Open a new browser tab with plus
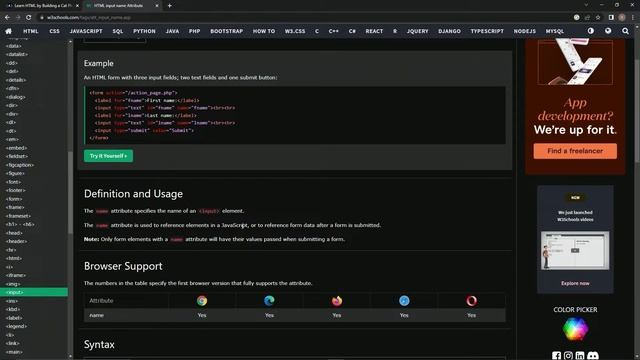The image size is (640, 360). tap(169, 6)
